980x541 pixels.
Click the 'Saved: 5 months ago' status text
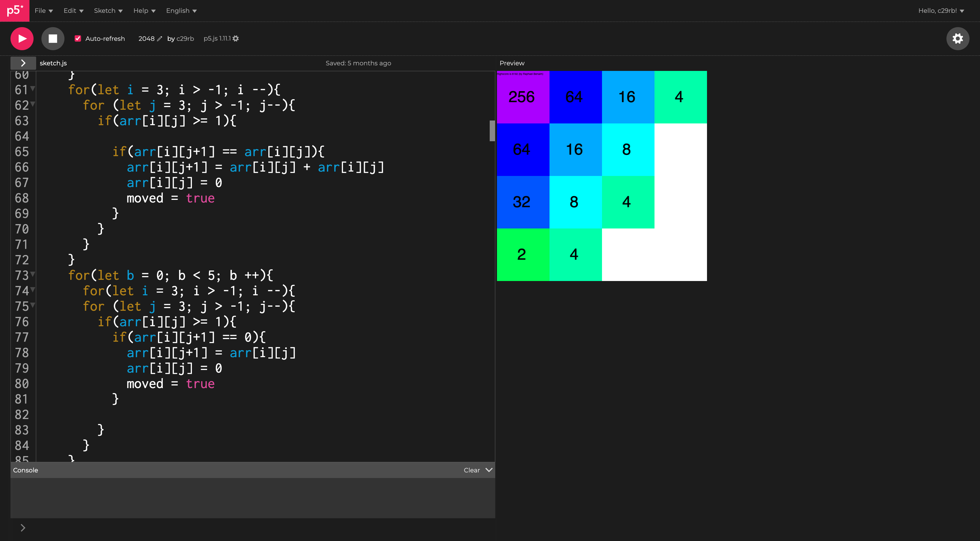pos(358,63)
